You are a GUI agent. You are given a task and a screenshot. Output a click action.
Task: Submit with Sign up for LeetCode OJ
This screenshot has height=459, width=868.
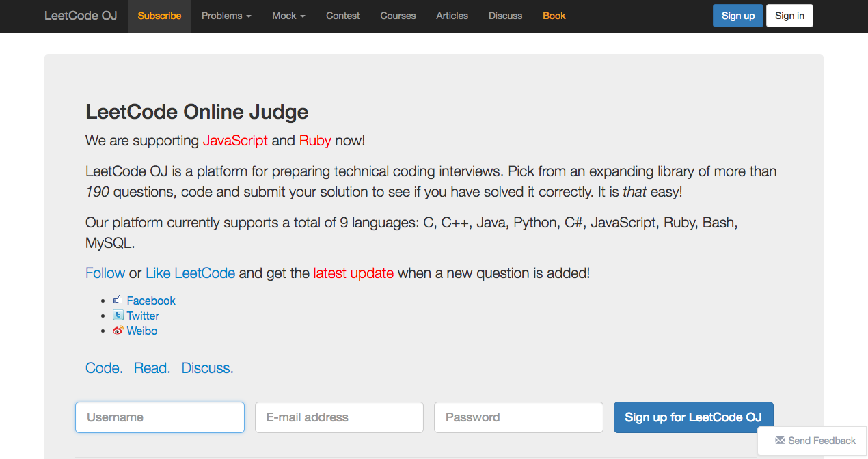[693, 417]
